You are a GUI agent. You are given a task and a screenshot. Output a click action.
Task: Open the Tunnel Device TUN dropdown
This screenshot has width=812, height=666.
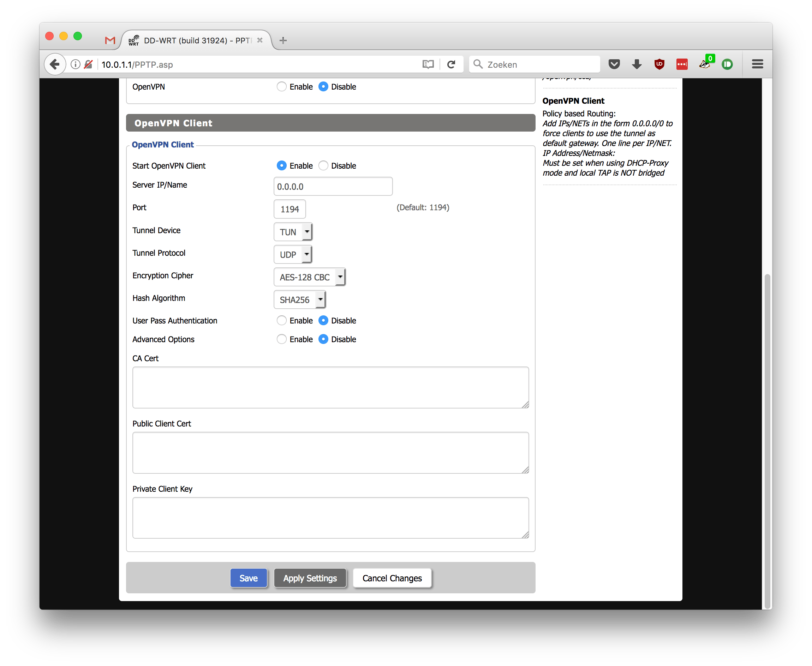coord(293,232)
